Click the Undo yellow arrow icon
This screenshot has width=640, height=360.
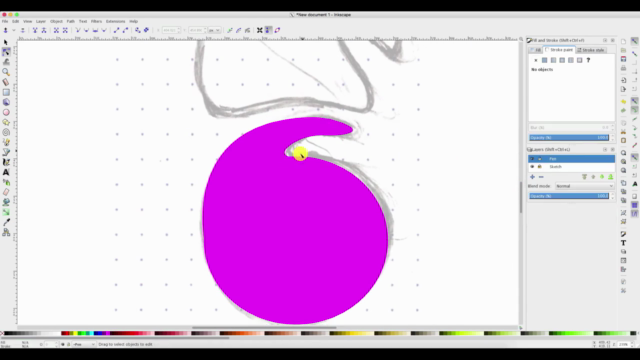click(623, 102)
